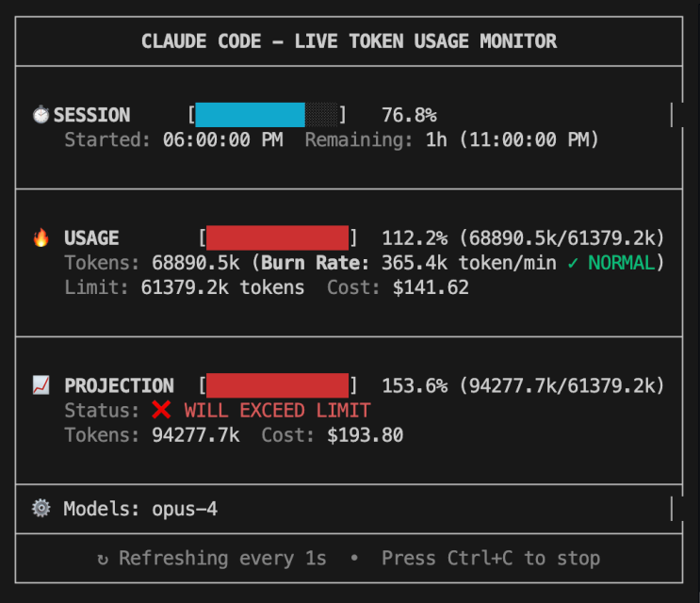Screen dimensions: 700x603
Task: Click the stopwatch icon beside SESSION
Action: [x=41, y=114]
